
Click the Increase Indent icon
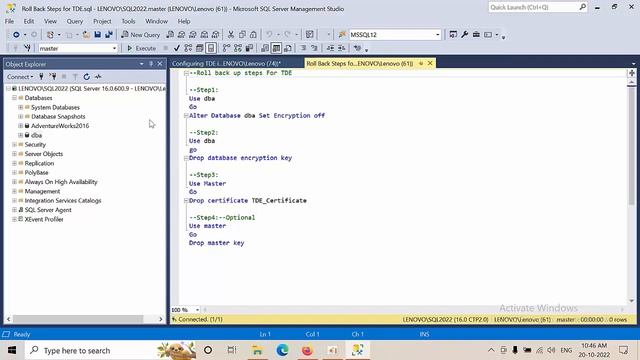(341, 48)
